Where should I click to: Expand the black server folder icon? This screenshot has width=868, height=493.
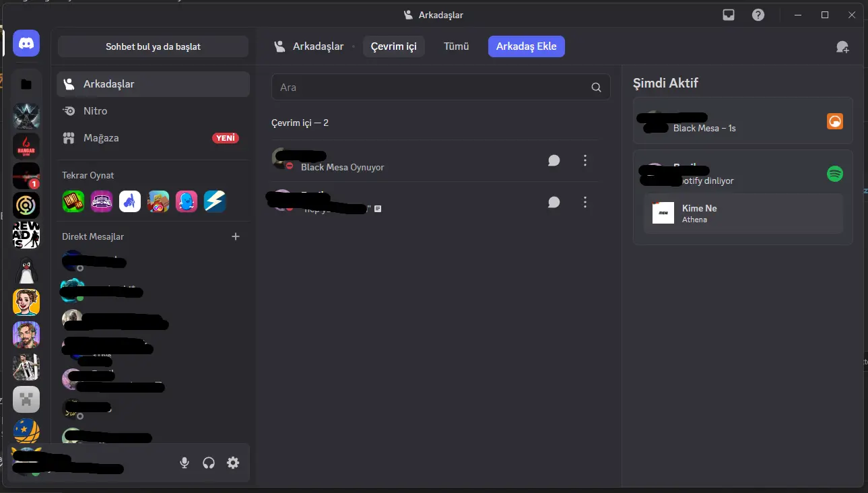coord(26,84)
